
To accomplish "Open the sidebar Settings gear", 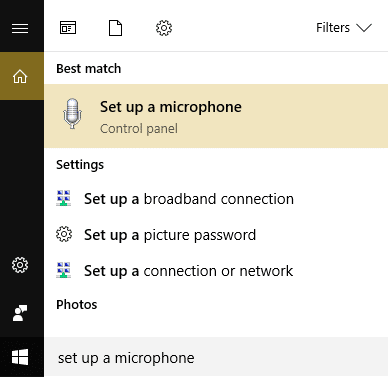I will tap(20, 265).
